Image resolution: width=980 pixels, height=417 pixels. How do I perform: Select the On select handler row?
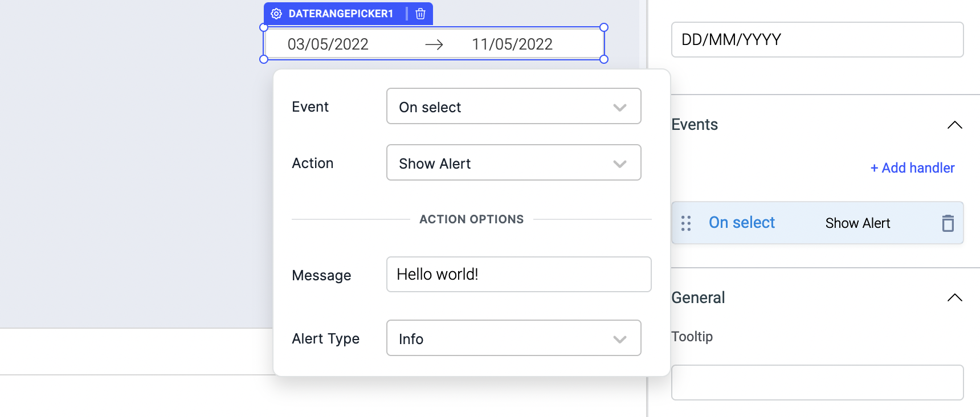coord(798,223)
